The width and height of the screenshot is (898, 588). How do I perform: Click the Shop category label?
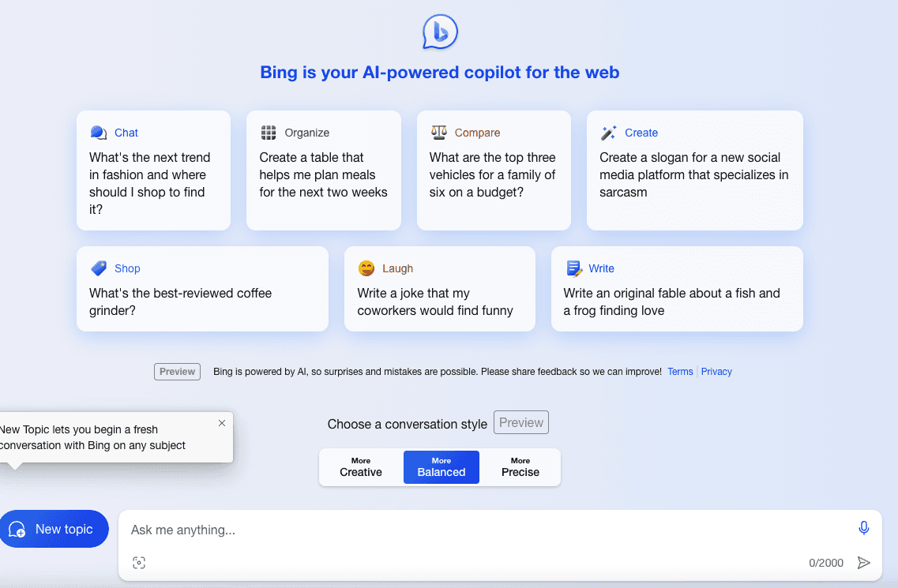pyautogui.click(x=127, y=268)
